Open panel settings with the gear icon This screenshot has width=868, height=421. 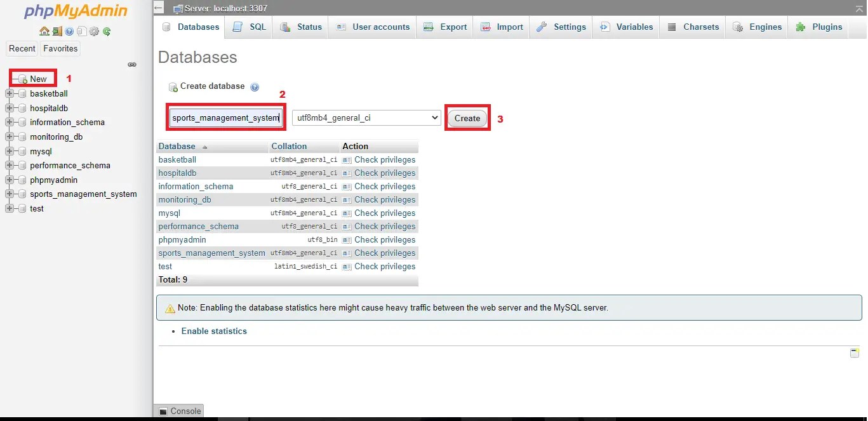click(94, 32)
